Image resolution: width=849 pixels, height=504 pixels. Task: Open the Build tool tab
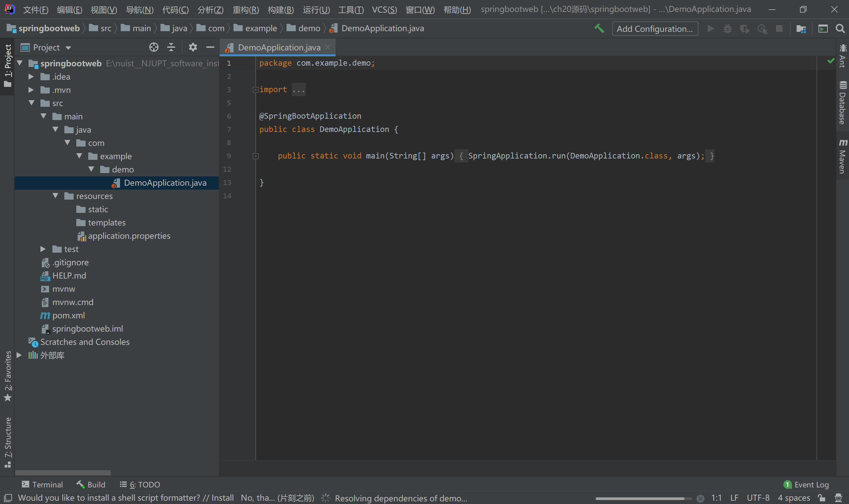(x=91, y=485)
